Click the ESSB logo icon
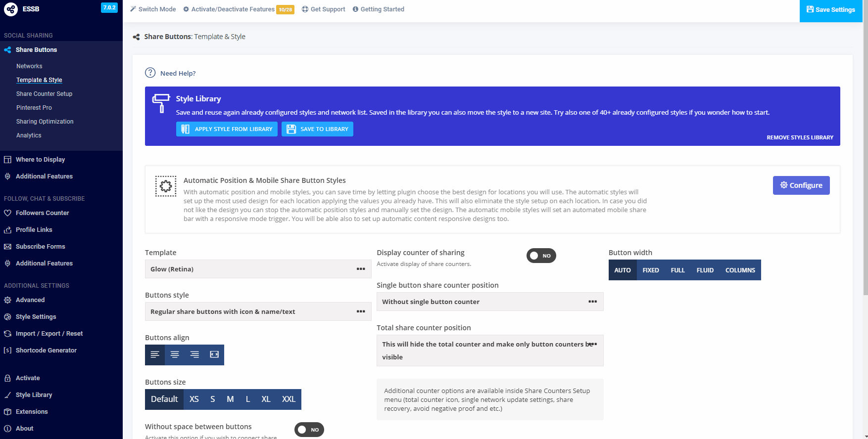 pyautogui.click(x=11, y=9)
